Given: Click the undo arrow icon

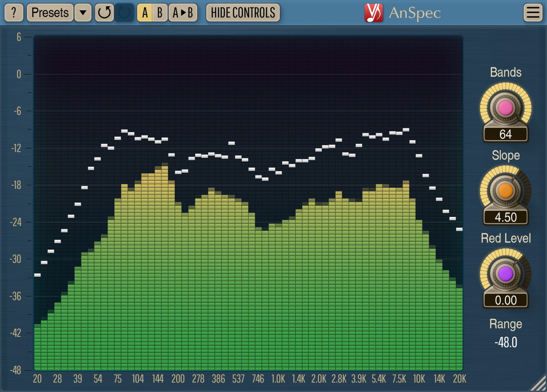Looking at the screenshot, I should tap(104, 12).
